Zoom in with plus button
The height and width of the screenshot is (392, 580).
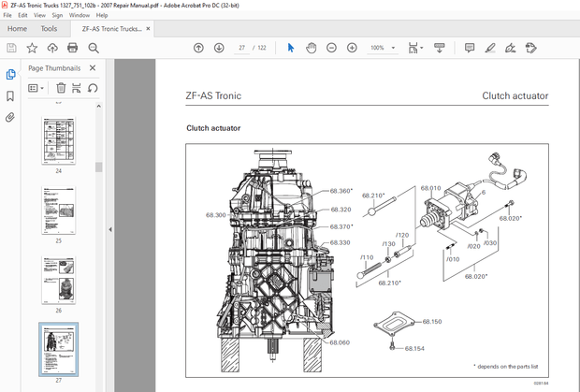tap(352, 48)
